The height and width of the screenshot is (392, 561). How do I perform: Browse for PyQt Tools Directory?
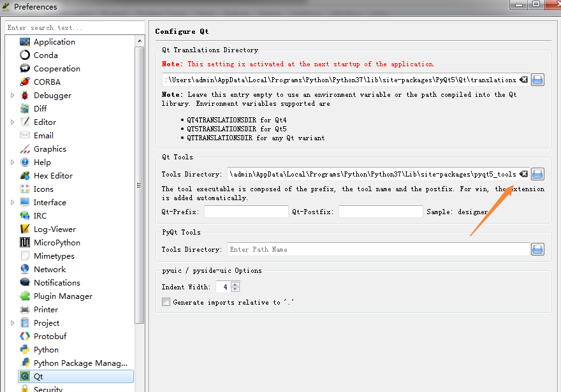537,249
